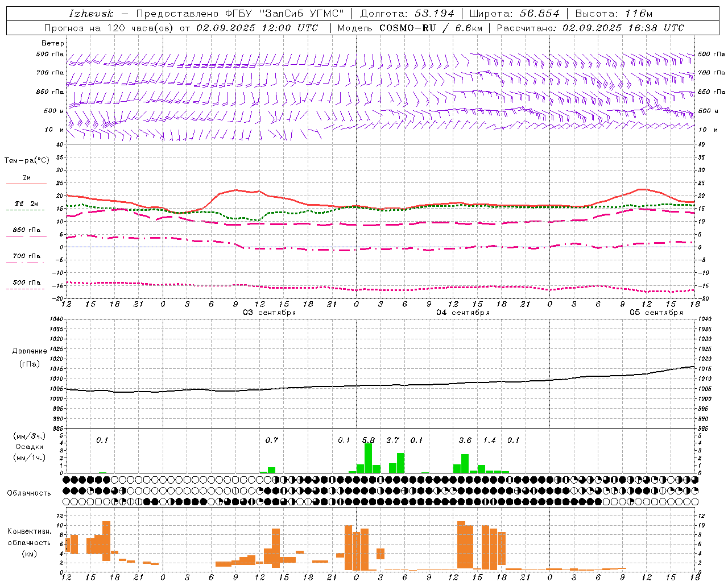Click the tallest green precipitation bar under 5.8
Viewport: 728px width, 582px height.
click(x=368, y=458)
